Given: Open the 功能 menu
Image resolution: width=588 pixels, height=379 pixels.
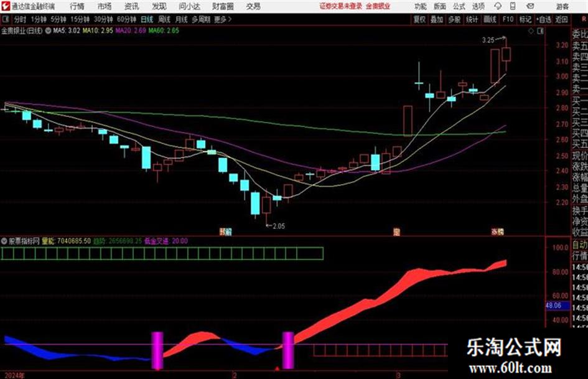Looking at the screenshot, I should [421, 6].
